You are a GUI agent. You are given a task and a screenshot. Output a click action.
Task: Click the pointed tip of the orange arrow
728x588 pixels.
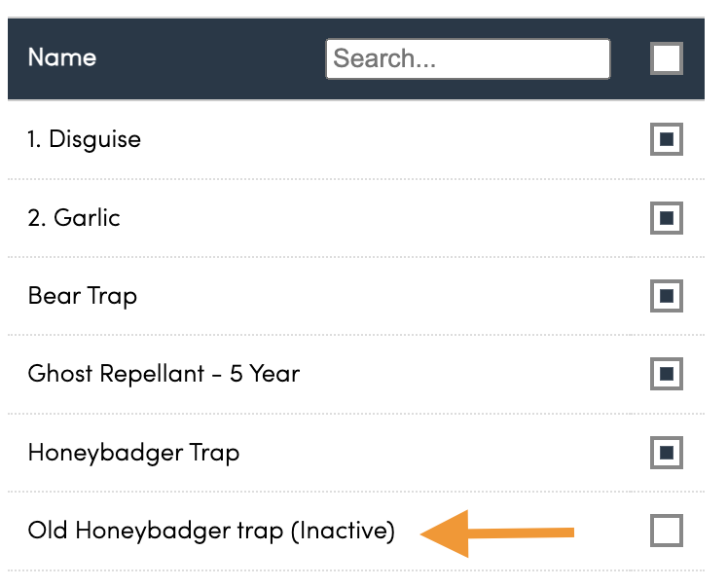[x=424, y=533]
